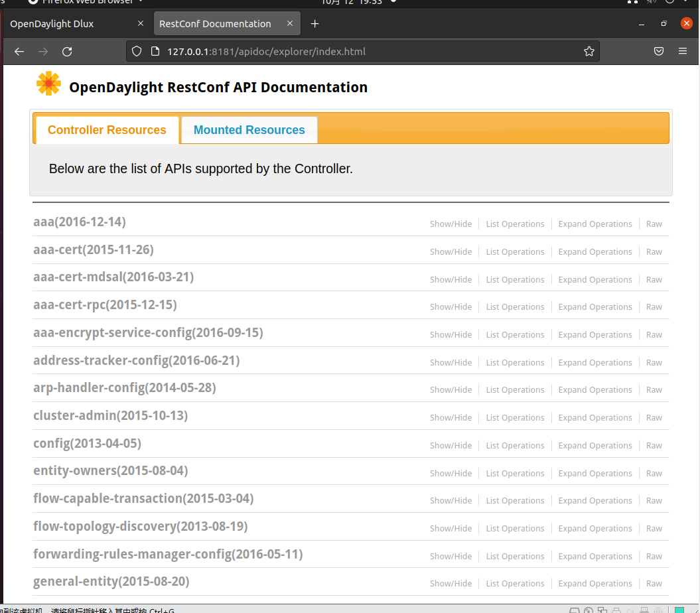The height and width of the screenshot is (613, 700).
Task: Toggle Show/Hide for aaa-encrypt-service-config row
Action: pyautogui.click(x=451, y=335)
